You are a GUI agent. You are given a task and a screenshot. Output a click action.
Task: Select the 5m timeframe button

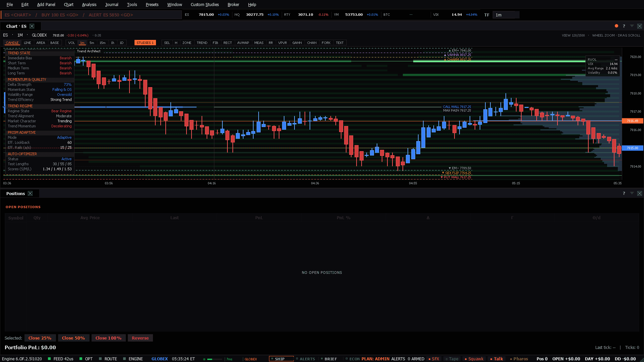coord(92,43)
